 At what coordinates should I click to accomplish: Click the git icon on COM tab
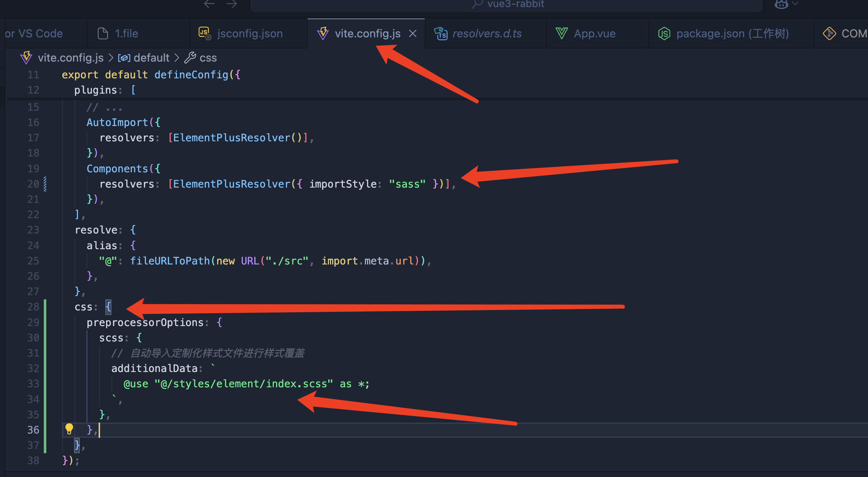coord(829,33)
